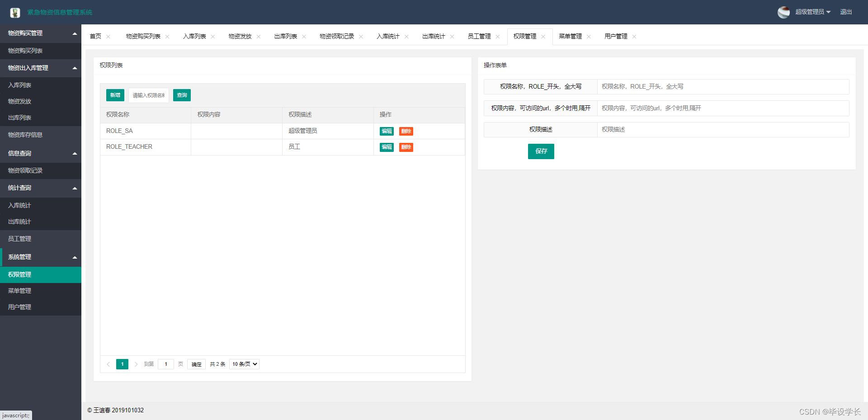Close the 入库统计 tab
This screenshot has height=420, width=868.
pos(406,37)
